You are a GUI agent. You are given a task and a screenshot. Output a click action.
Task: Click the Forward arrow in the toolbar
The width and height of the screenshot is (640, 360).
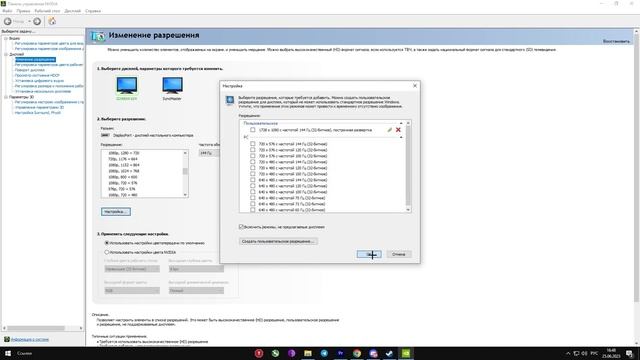(37, 21)
